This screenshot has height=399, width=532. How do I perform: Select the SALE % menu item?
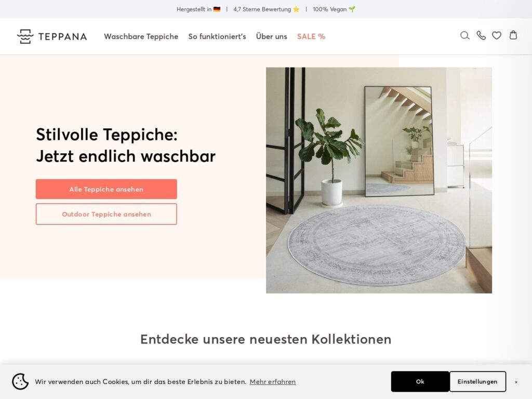tap(311, 36)
